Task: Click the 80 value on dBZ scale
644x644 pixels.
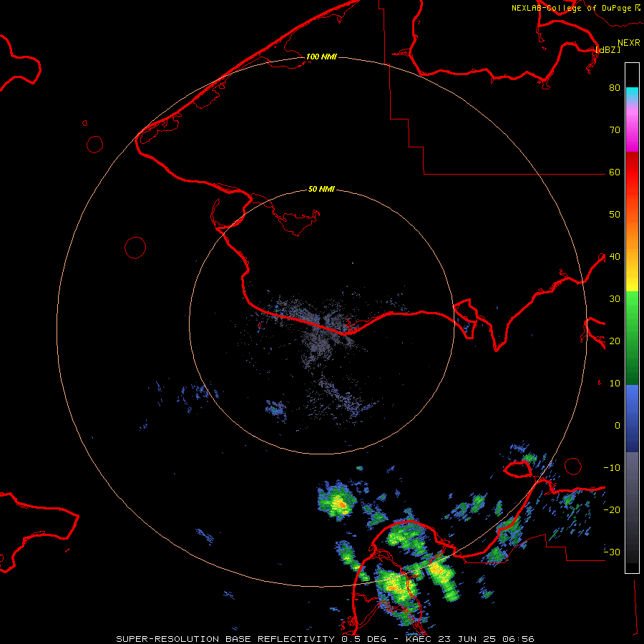Action: point(615,87)
